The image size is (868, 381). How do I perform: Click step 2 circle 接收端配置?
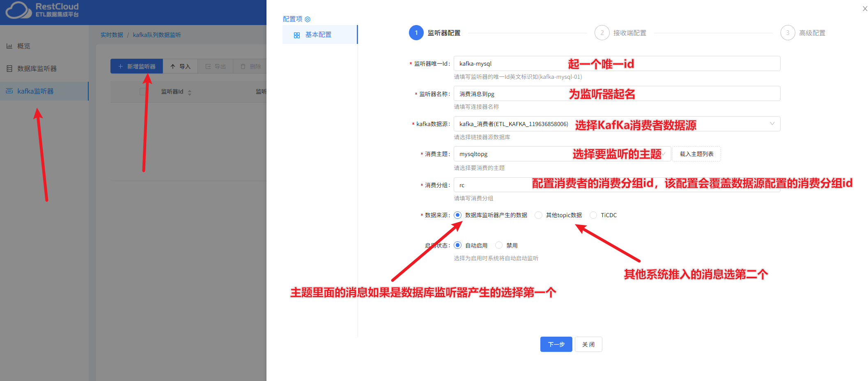pyautogui.click(x=602, y=33)
